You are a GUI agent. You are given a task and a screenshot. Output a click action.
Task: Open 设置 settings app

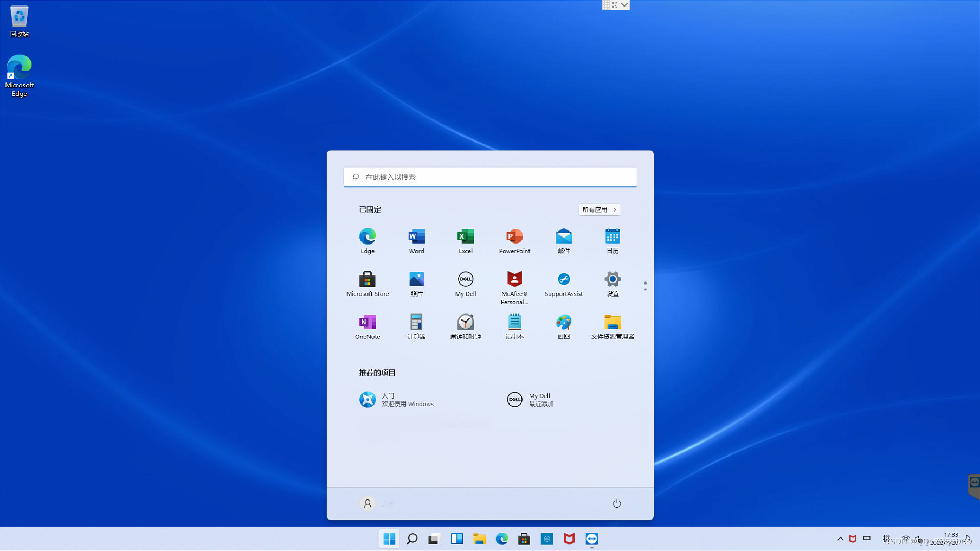[x=612, y=284]
